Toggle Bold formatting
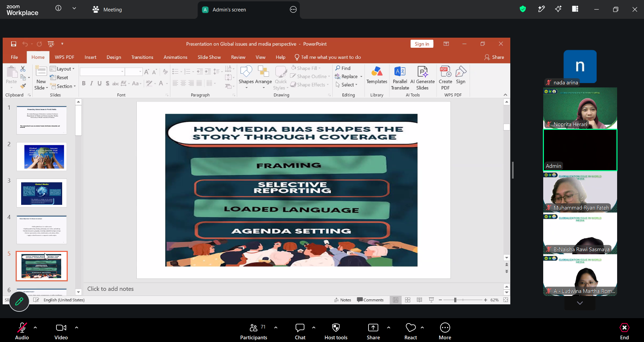The width and height of the screenshot is (644, 342). tap(84, 83)
